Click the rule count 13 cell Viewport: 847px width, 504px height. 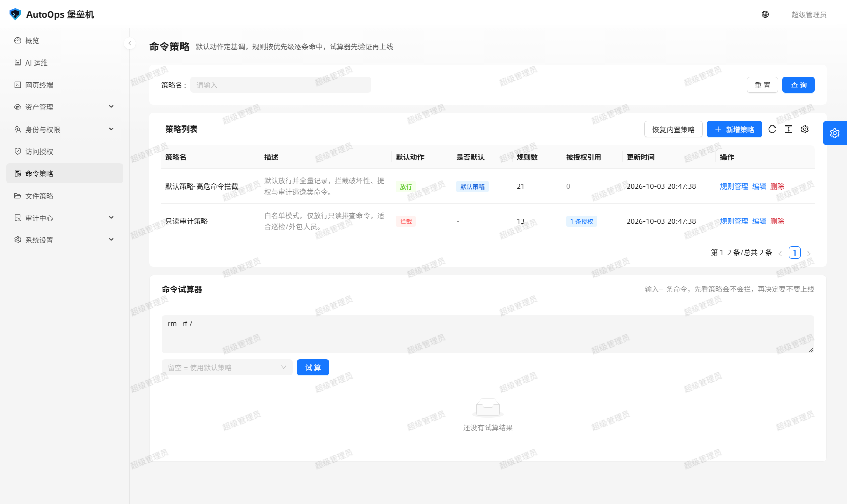(x=520, y=221)
